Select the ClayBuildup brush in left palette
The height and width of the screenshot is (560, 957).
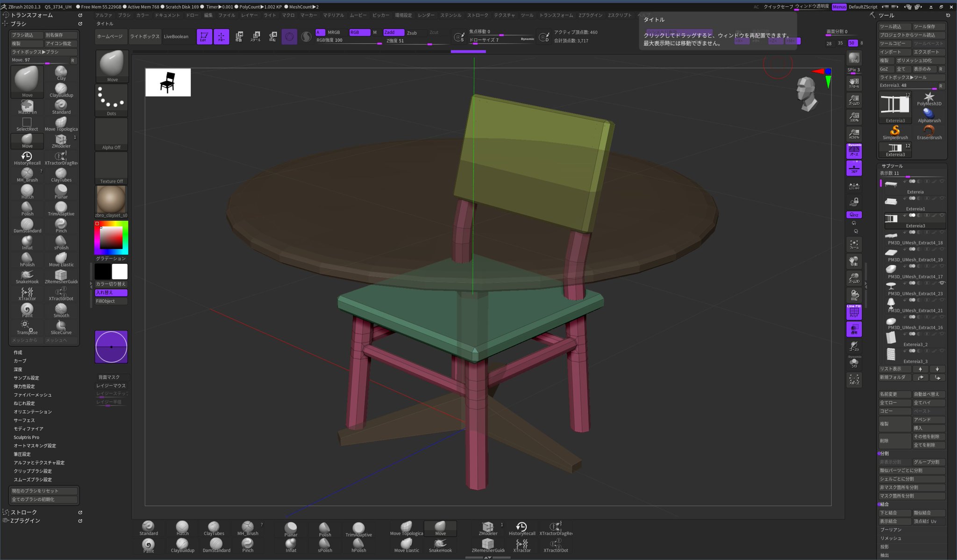click(x=61, y=90)
